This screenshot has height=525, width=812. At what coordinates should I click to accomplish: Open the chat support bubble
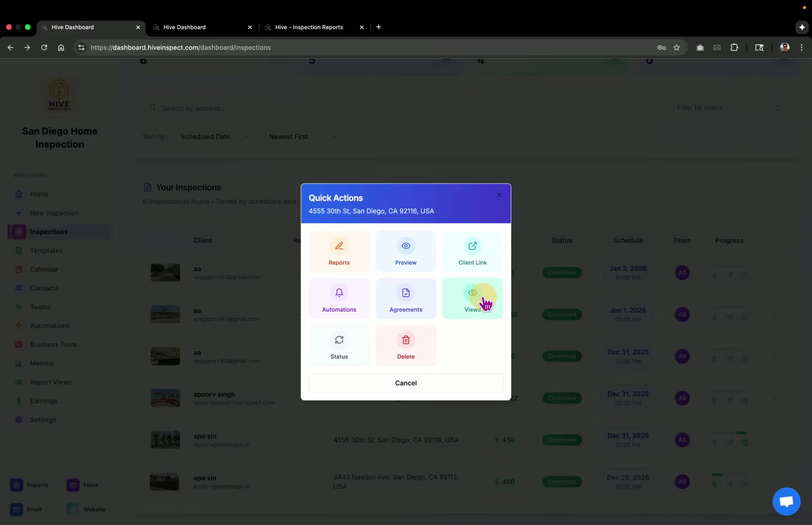click(x=786, y=501)
